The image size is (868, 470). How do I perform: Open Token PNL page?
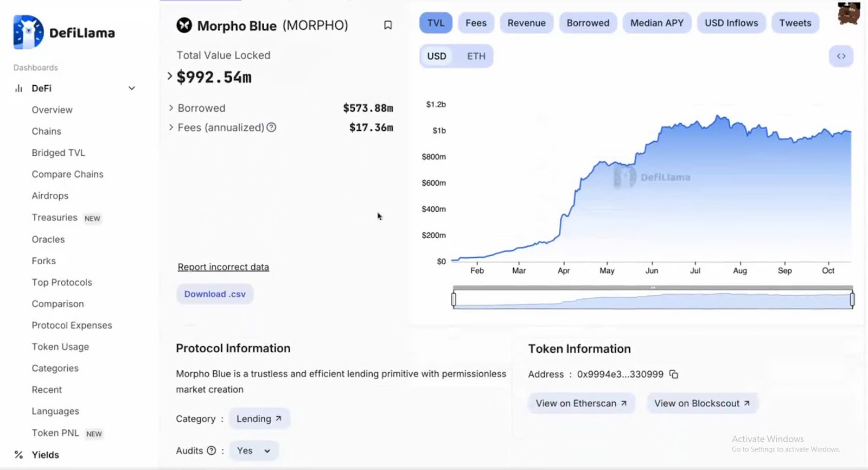55,433
